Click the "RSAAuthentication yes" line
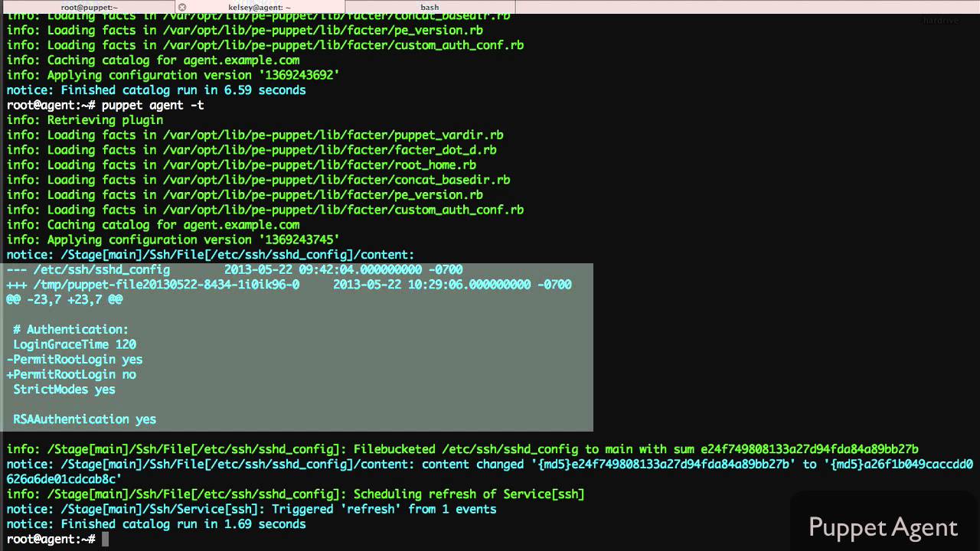980x551 pixels. 84,419
